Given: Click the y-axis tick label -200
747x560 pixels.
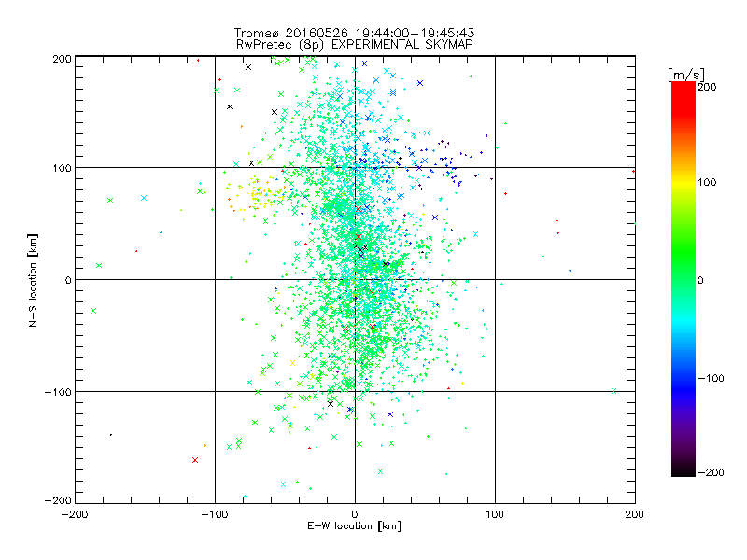Looking at the screenshot, I should coord(59,501).
